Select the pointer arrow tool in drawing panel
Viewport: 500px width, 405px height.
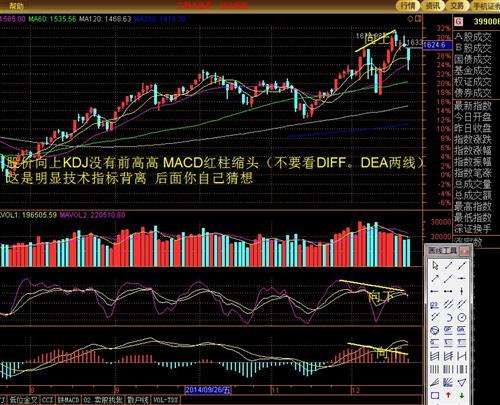[435, 265]
